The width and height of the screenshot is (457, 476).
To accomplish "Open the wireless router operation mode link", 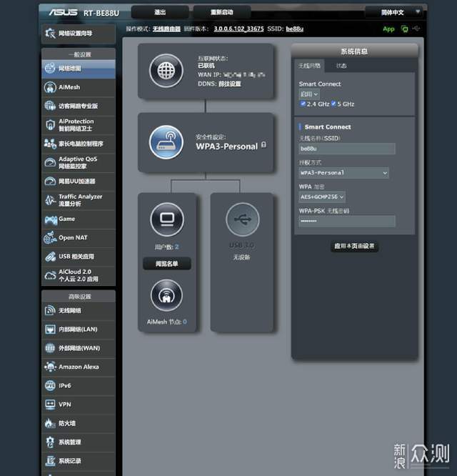I will tap(166, 29).
